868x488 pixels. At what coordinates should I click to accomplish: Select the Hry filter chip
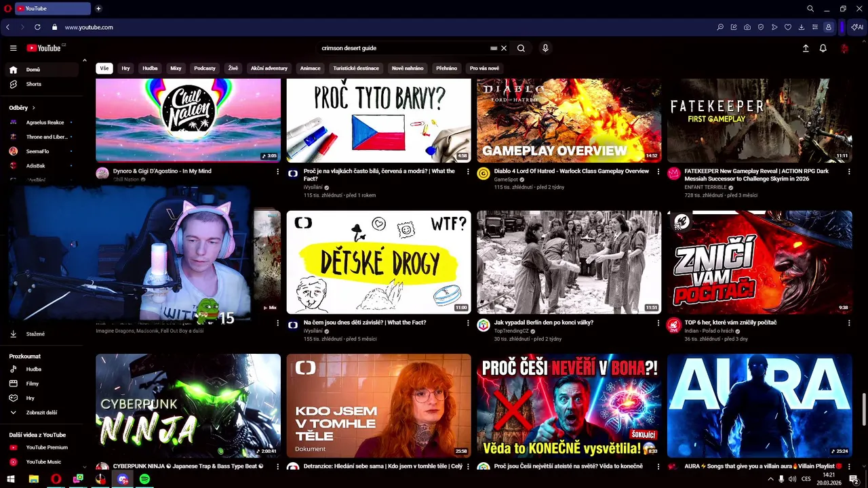point(125,68)
